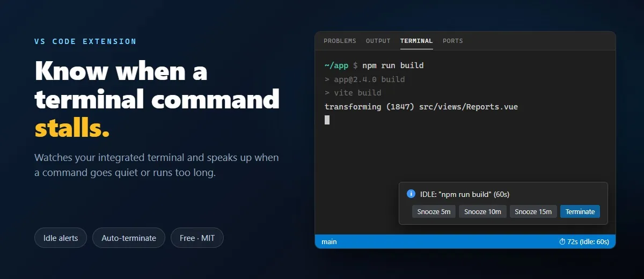
Task: Click the "> vite build" output line
Action: (353, 93)
